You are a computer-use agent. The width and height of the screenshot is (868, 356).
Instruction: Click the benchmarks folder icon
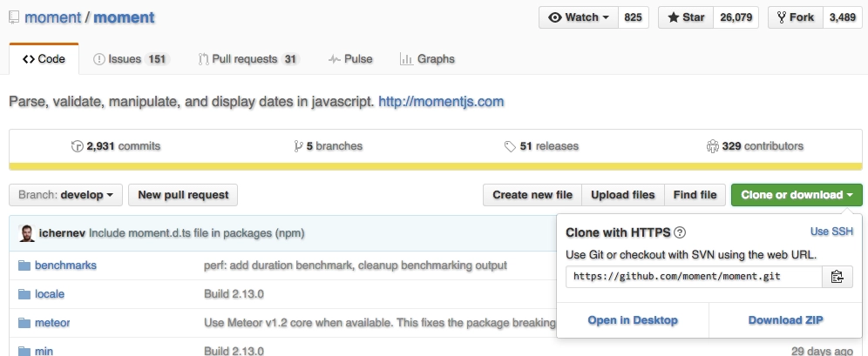click(x=21, y=265)
